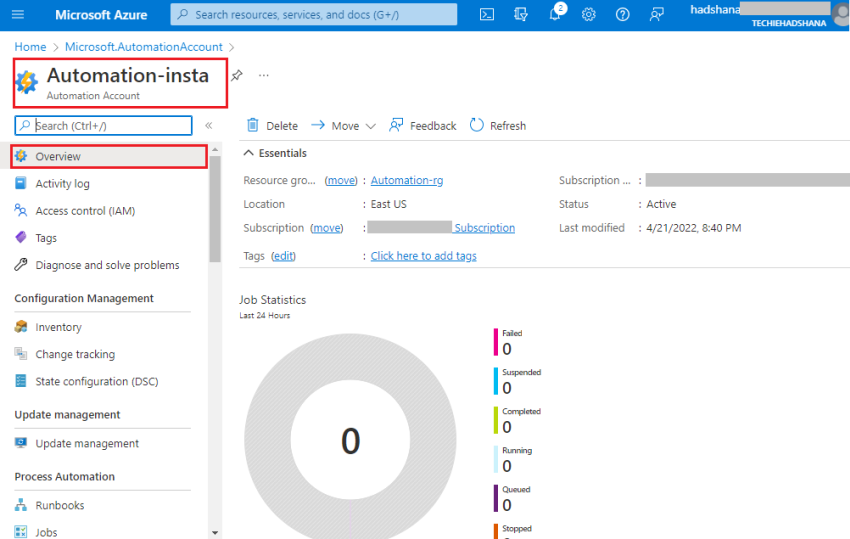Viewport: 850px width, 539px height.
Task: Click the Delete button text
Action: 282,126
